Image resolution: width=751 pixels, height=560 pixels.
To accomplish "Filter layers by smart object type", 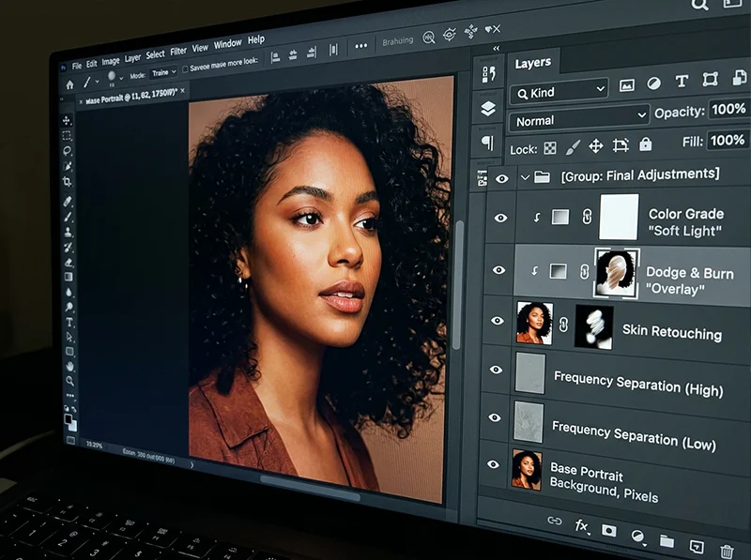I will tap(739, 77).
